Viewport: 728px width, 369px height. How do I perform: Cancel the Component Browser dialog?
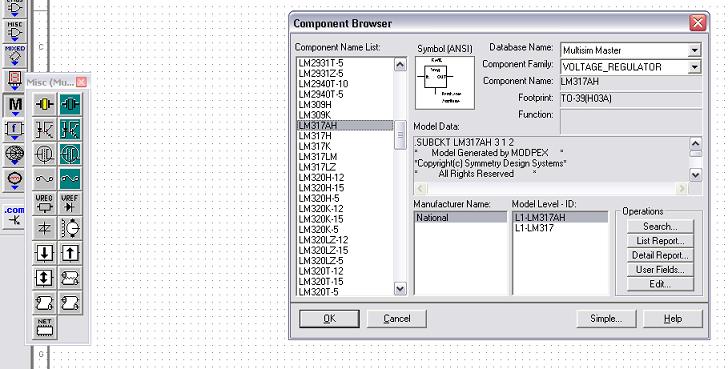396,318
